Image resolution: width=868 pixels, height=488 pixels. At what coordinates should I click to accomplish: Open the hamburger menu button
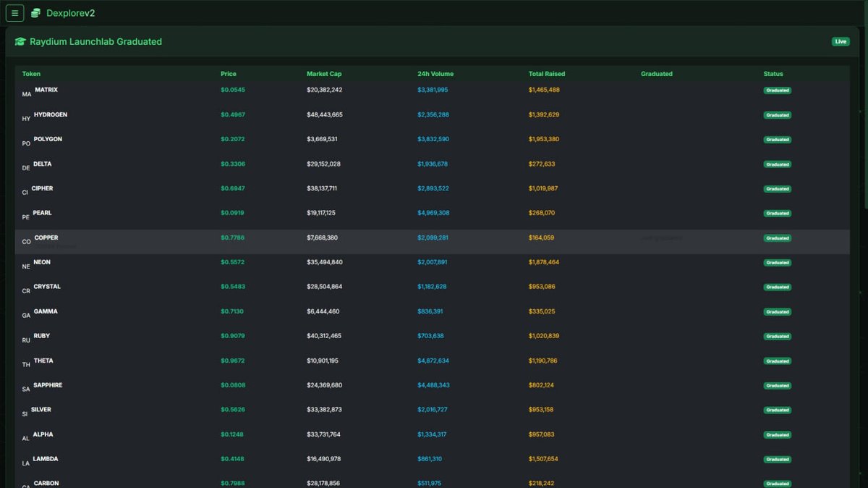coord(15,13)
